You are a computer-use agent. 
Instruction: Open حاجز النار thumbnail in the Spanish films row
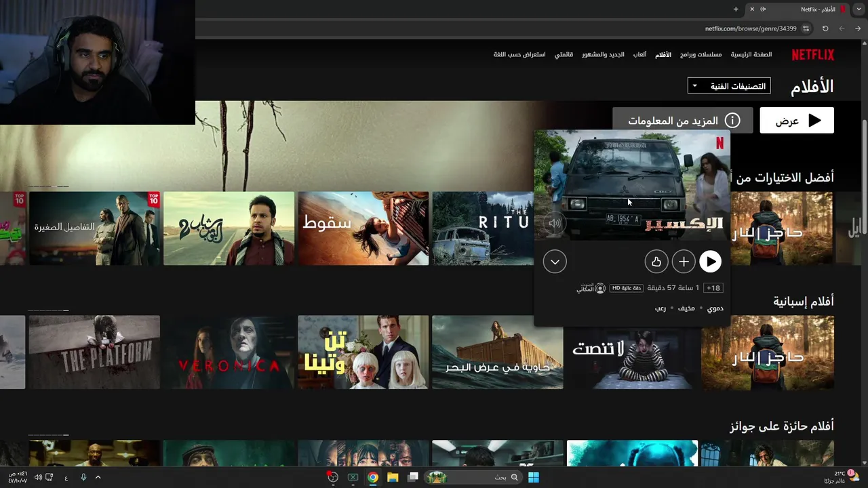tap(767, 352)
